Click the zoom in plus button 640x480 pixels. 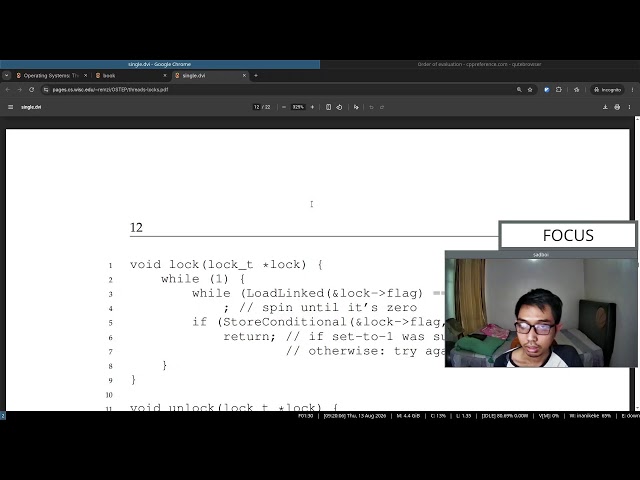pos(313,107)
